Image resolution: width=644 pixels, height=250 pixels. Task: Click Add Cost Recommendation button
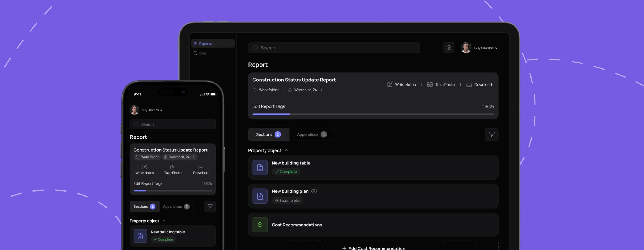pyautogui.click(x=373, y=248)
